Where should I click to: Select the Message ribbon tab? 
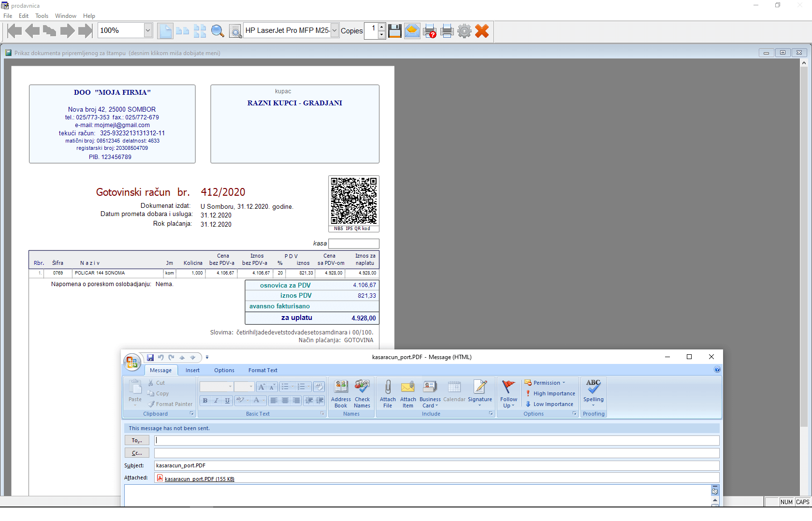click(160, 370)
